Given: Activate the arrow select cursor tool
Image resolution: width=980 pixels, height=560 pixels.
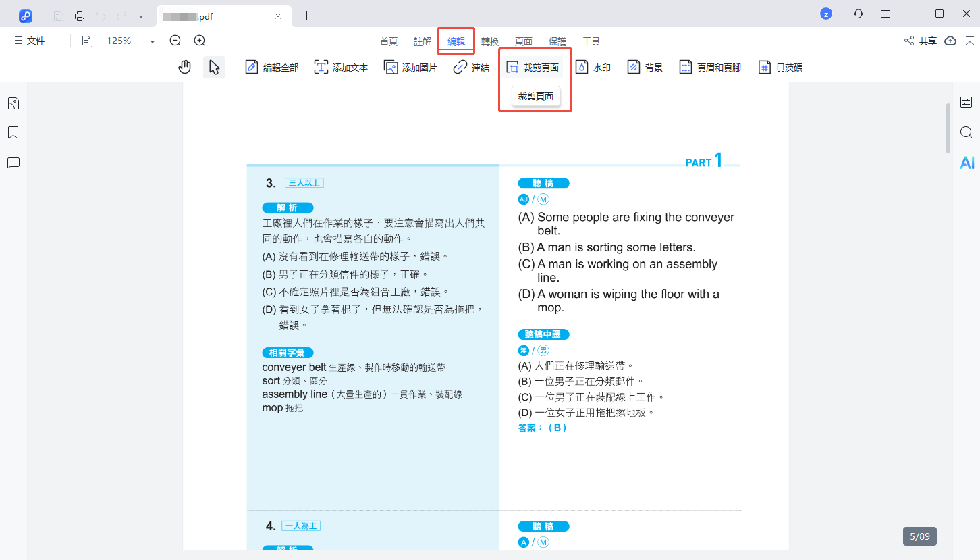Looking at the screenshot, I should coord(214,67).
